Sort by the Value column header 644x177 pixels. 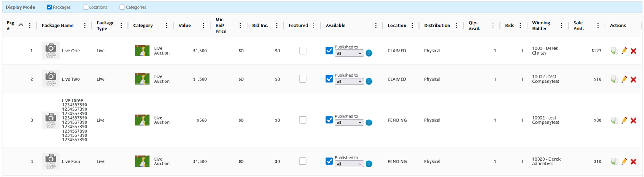[184, 26]
